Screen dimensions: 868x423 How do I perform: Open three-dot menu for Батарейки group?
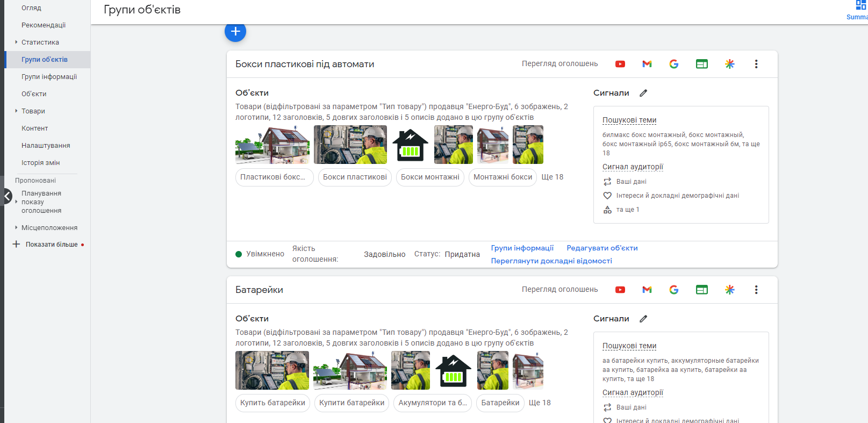756,290
